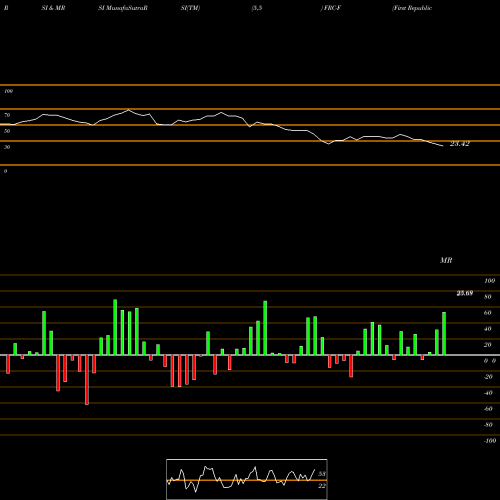
Task: Click the 20 label on MR axis
Action: coord(488,345)
